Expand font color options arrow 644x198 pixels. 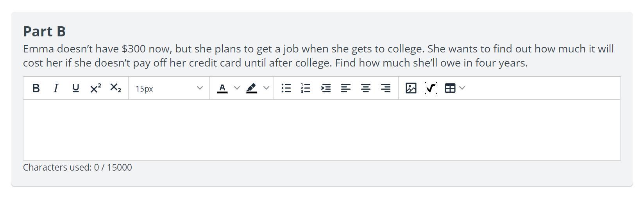click(237, 88)
